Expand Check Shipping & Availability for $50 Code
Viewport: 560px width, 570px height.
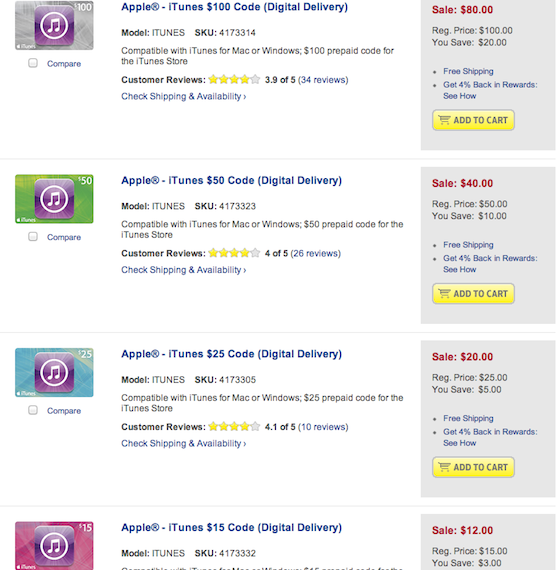(x=184, y=270)
